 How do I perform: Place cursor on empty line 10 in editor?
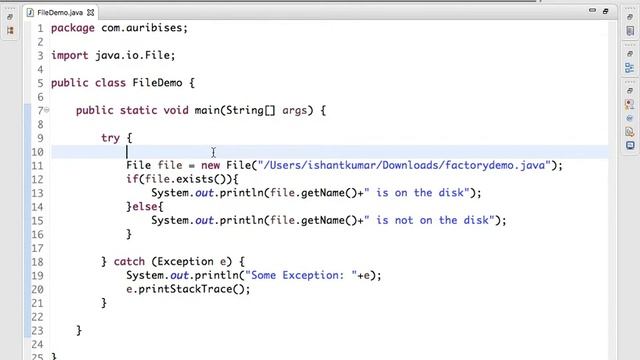pos(329,152)
